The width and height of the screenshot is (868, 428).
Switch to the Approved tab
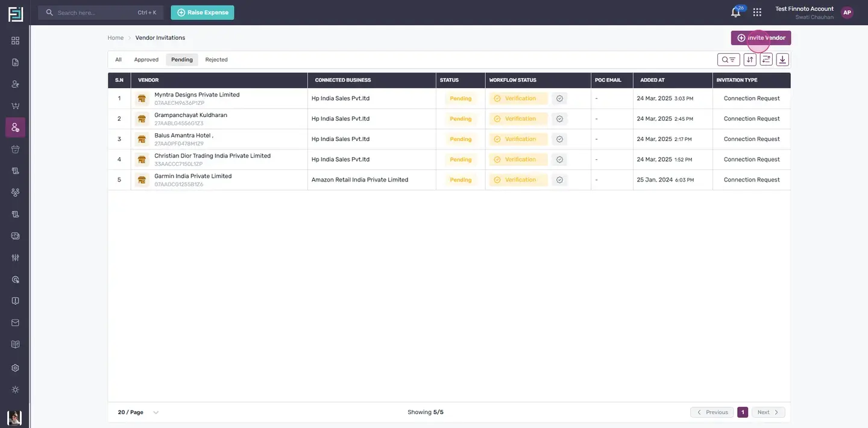tap(146, 60)
